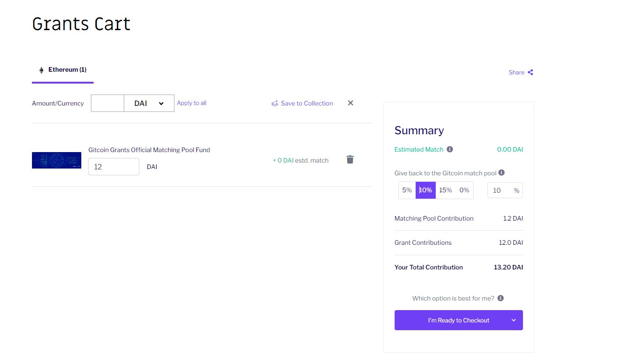Click the Estimated Match label

click(x=419, y=149)
